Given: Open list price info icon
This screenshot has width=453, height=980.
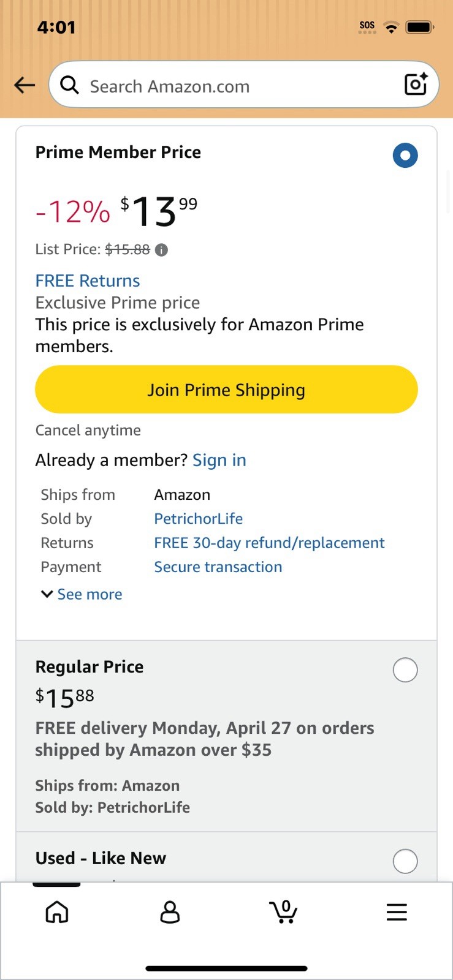Looking at the screenshot, I should (161, 250).
